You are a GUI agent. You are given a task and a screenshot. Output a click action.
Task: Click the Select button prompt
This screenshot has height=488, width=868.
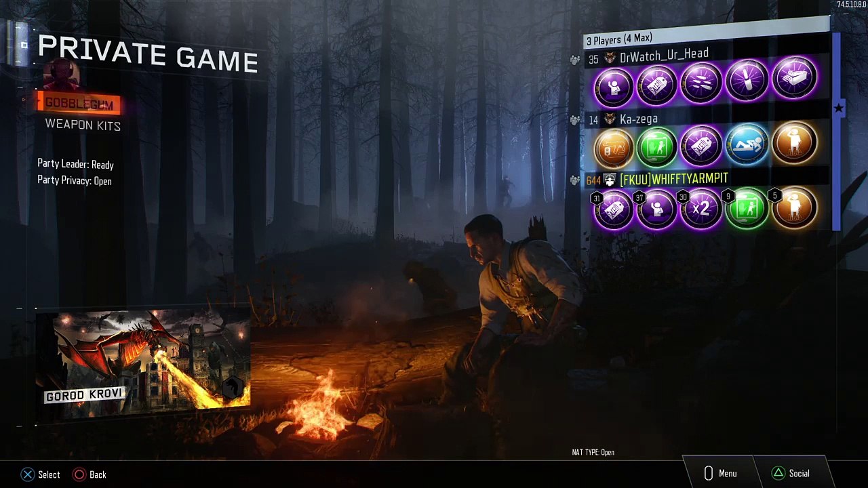(41, 474)
